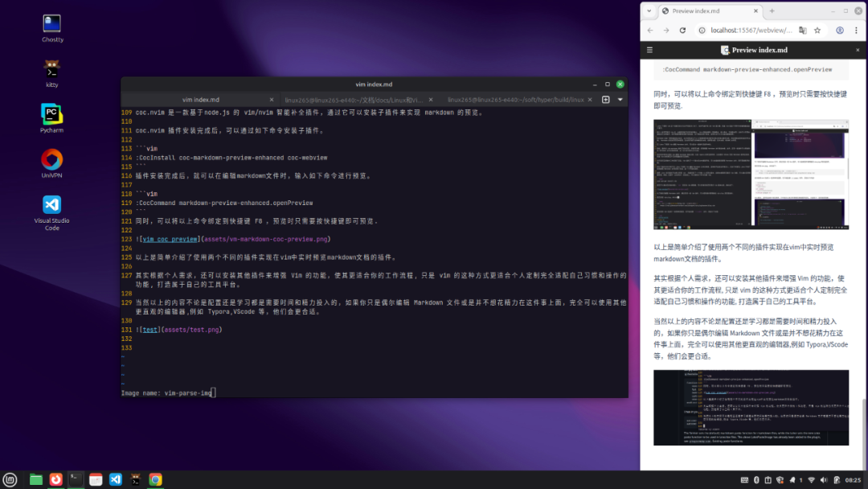Open the Ghostty desktop icon
The image size is (868, 489).
52,28
